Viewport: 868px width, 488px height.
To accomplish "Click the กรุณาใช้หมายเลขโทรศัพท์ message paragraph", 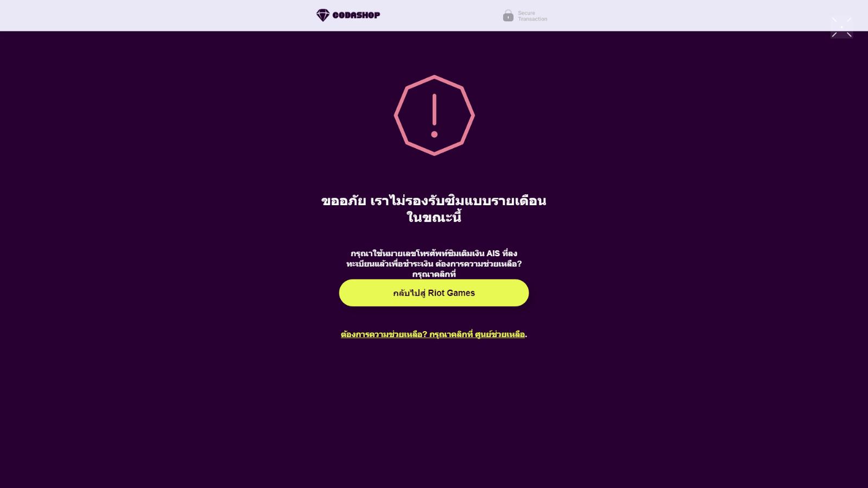I will click(x=434, y=264).
